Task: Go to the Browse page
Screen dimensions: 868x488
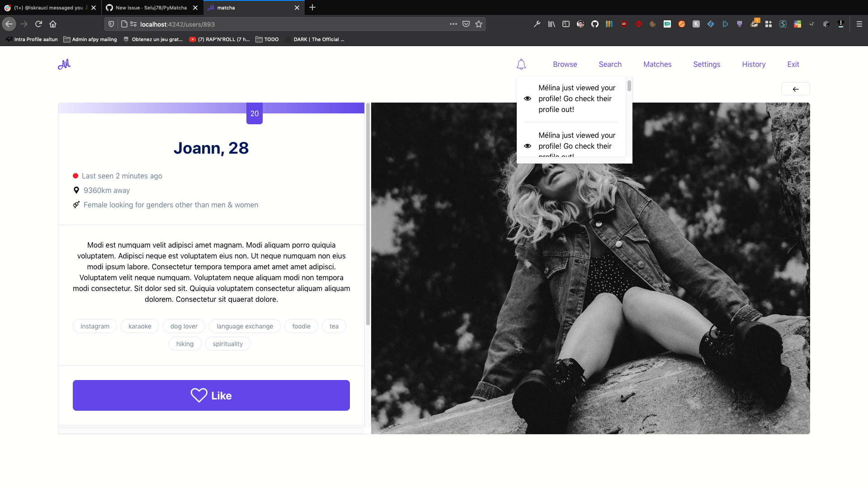Action: 565,64
